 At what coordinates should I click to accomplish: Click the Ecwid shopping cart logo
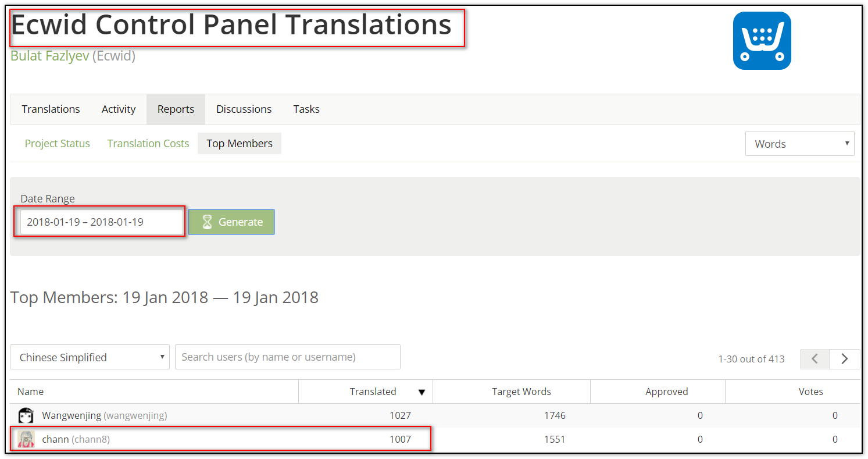(762, 41)
